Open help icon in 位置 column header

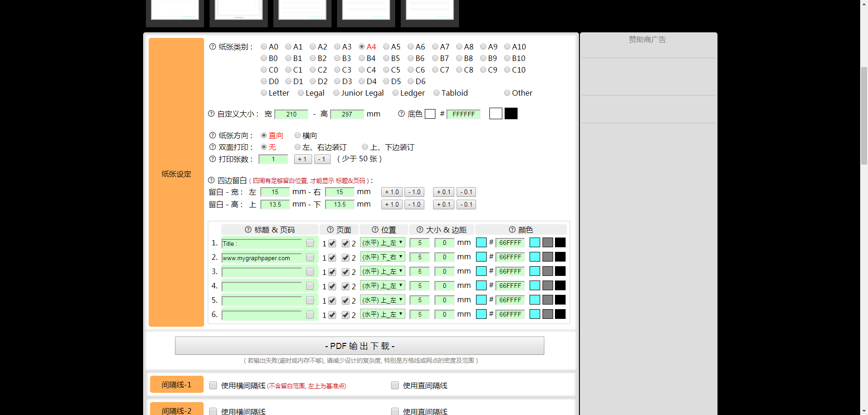[x=375, y=230]
